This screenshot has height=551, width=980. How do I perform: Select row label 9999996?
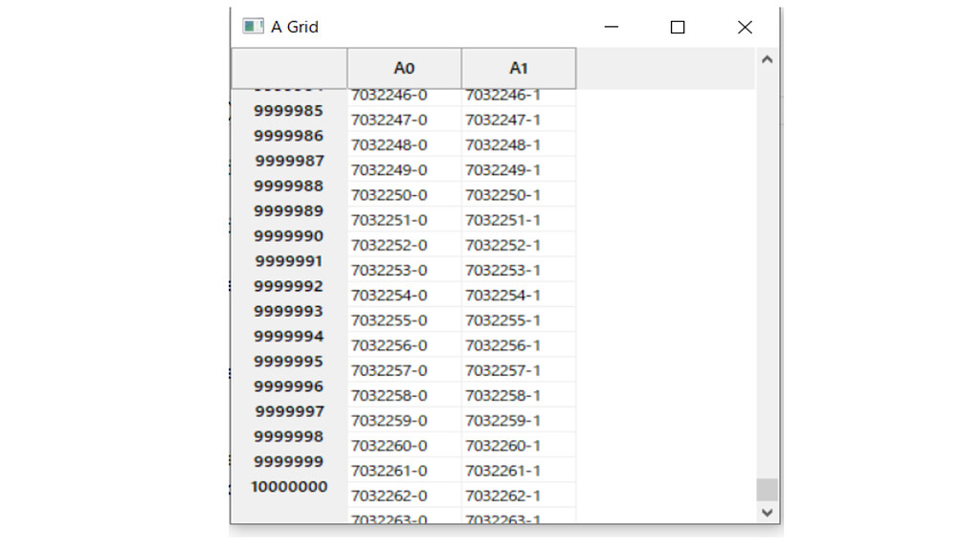point(289,386)
